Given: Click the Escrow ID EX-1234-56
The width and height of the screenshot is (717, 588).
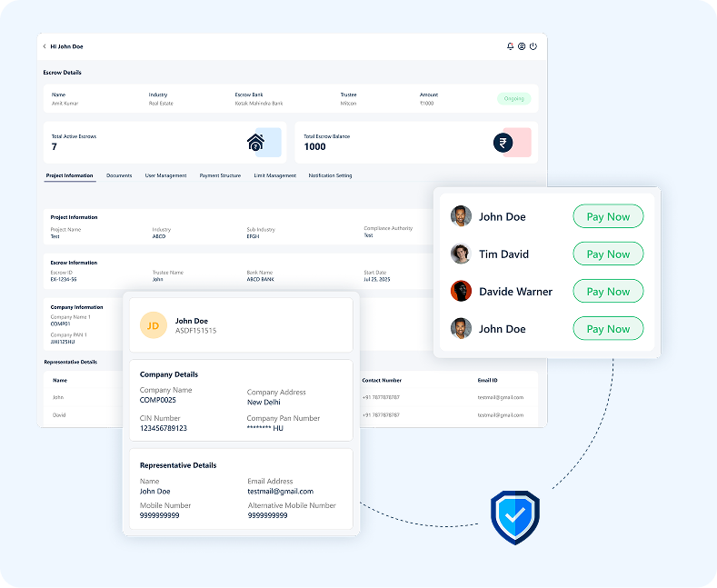Looking at the screenshot, I should point(64,279).
